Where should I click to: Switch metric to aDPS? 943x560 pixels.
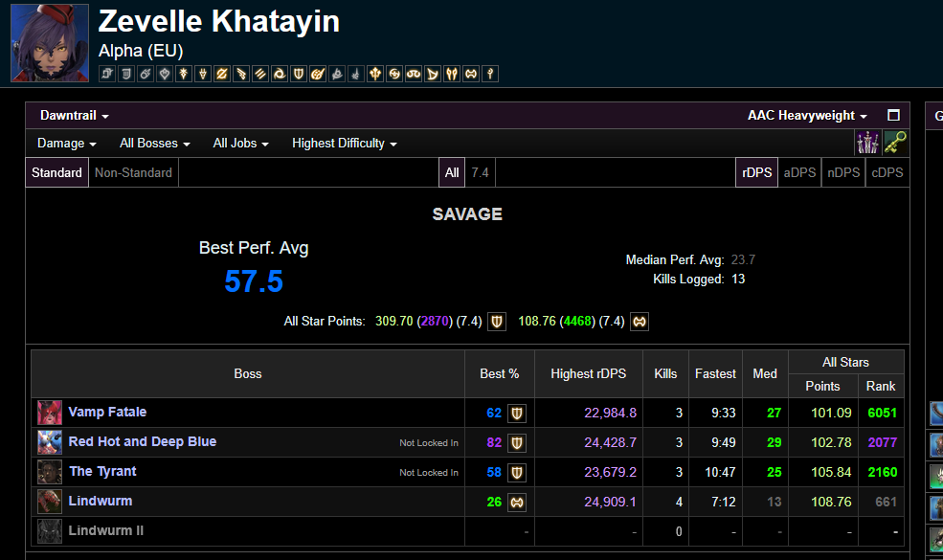coord(799,172)
